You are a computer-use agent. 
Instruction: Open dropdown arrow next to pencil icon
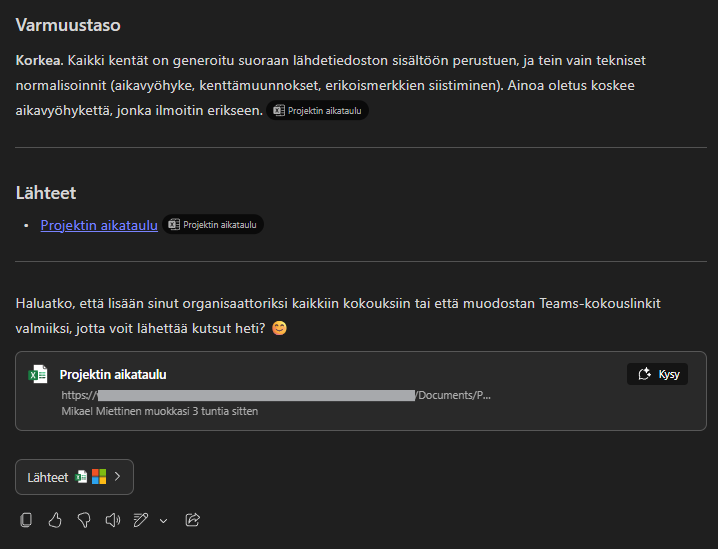[163, 520]
